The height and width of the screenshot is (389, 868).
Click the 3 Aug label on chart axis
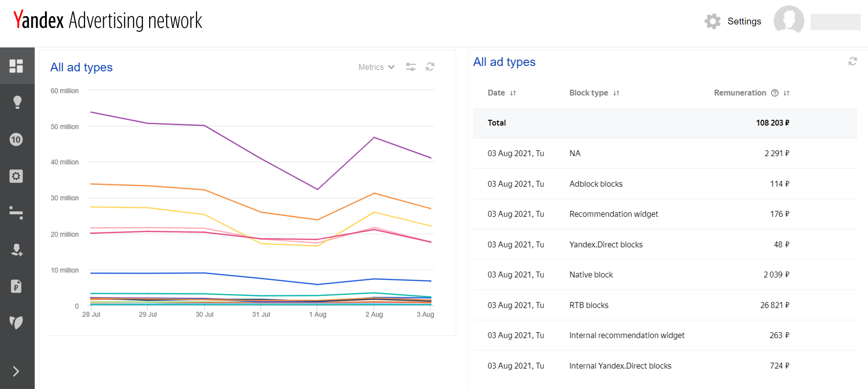(425, 315)
